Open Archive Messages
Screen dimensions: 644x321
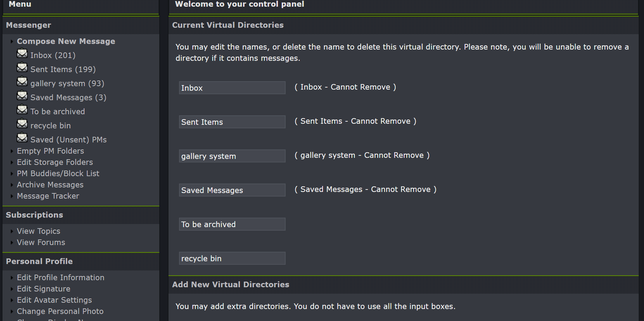50,185
